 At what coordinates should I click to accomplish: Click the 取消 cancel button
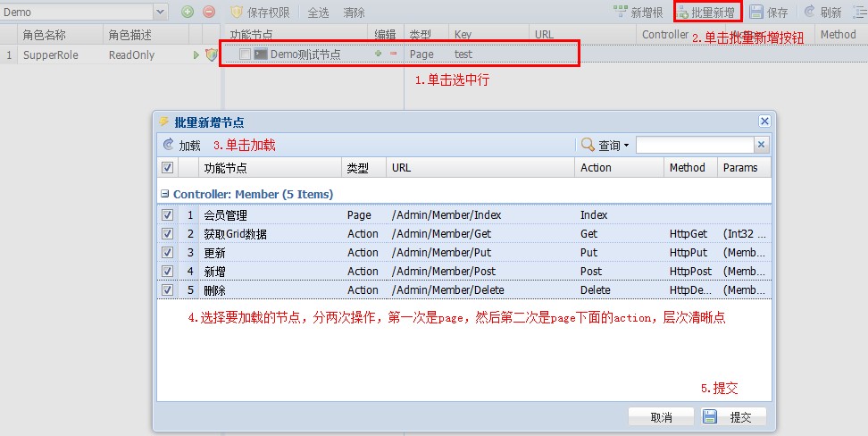tap(661, 417)
